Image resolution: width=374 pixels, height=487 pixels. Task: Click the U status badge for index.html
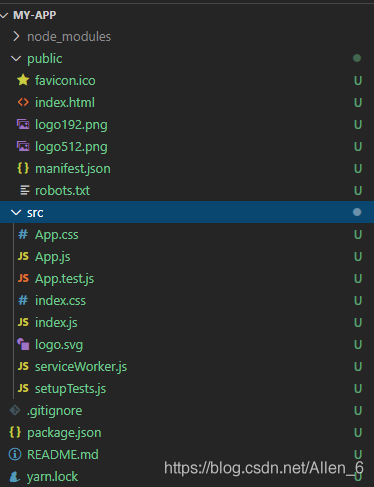coord(358,103)
